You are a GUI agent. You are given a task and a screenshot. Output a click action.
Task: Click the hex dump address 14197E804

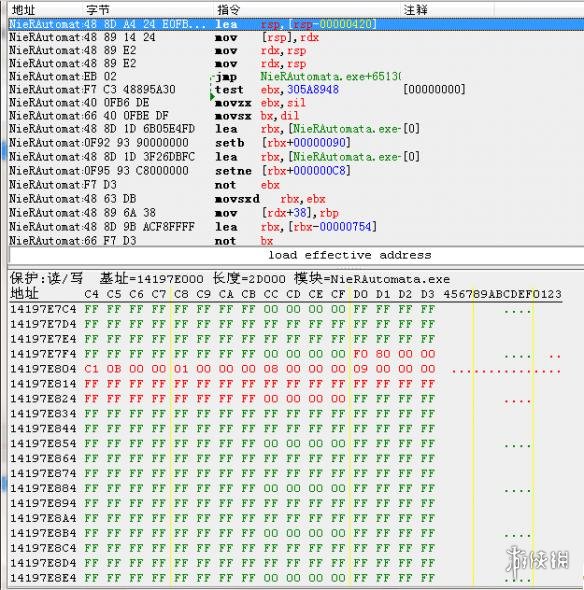click(43, 369)
